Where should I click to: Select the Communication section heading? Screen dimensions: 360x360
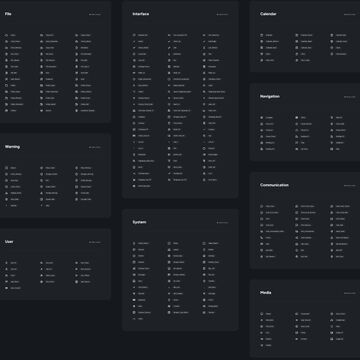coord(274,185)
